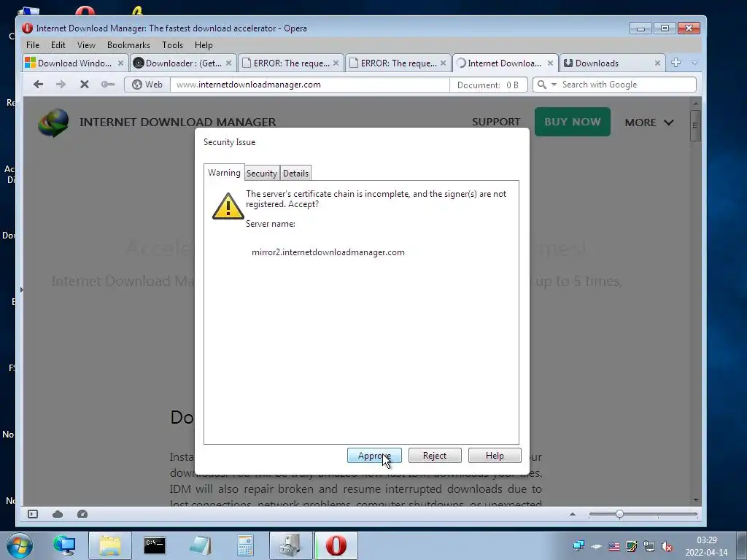Image resolution: width=747 pixels, height=560 pixels.
Task: Expand the MORE dropdown on page
Action: 649,122
